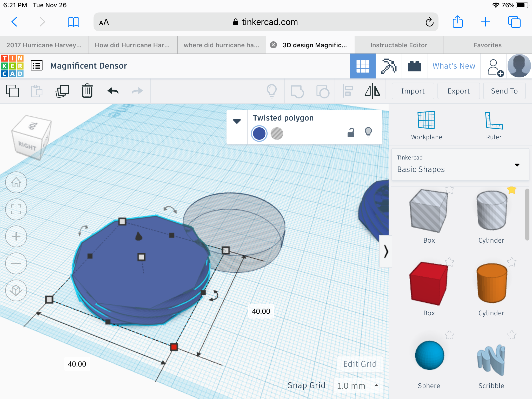Click the Import button
Image resolution: width=532 pixels, height=399 pixels.
[x=413, y=91]
